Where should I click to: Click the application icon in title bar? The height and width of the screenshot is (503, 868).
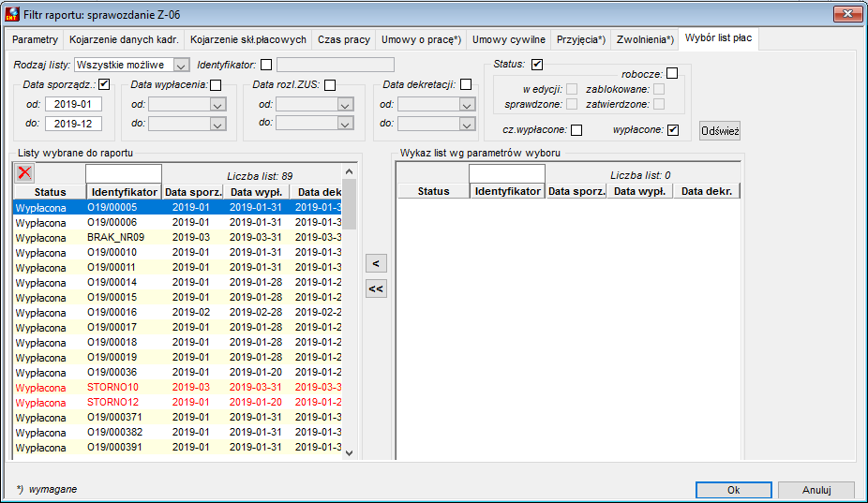11,14
